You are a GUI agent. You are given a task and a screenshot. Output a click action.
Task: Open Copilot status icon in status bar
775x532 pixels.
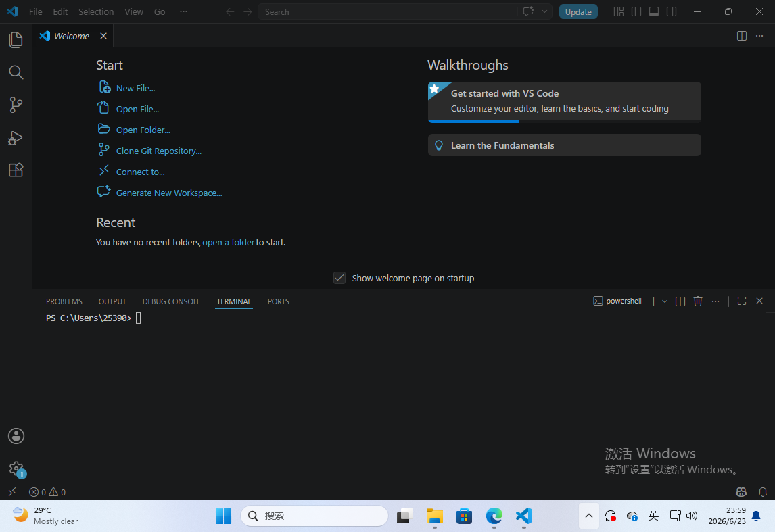tap(741, 492)
